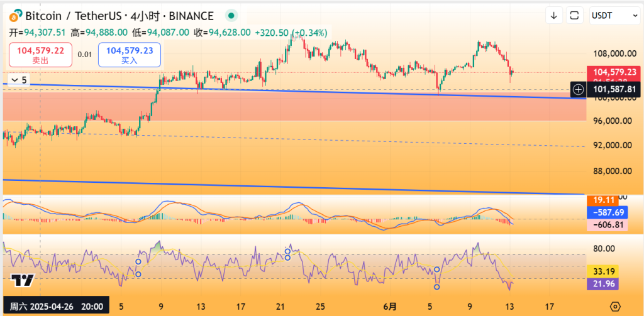Click the blue -587.69 MACD value label

(x=602, y=212)
